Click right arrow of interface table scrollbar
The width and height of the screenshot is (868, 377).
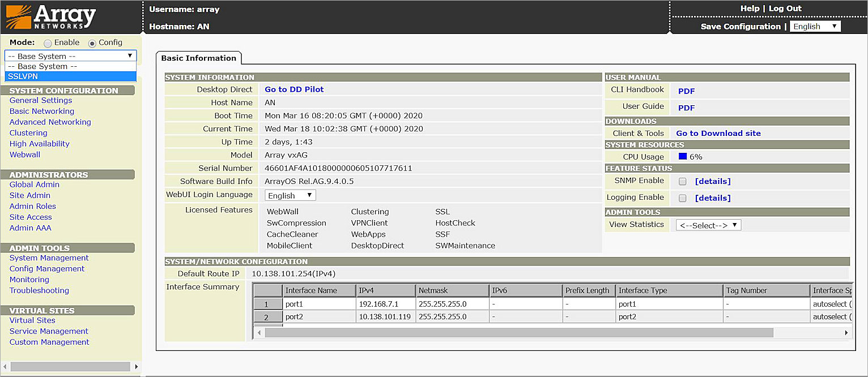[846, 333]
